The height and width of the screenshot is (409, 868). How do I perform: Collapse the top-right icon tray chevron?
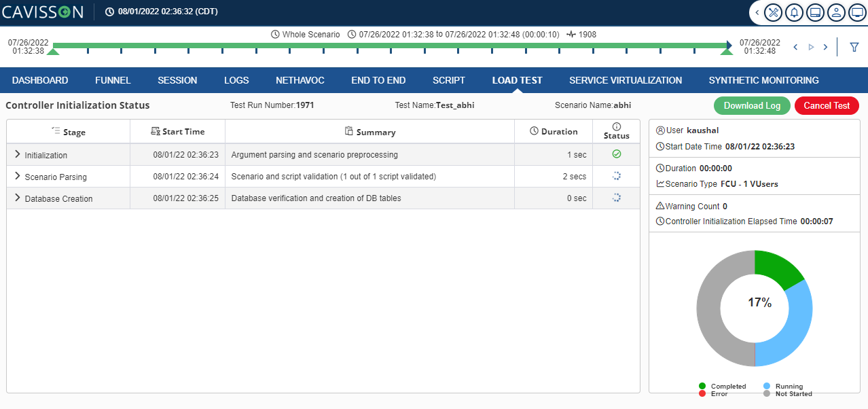[x=757, y=12]
